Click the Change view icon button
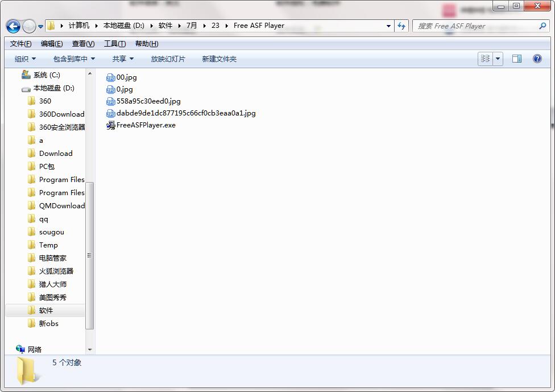This screenshot has height=392, width=555. pos(486,59)
